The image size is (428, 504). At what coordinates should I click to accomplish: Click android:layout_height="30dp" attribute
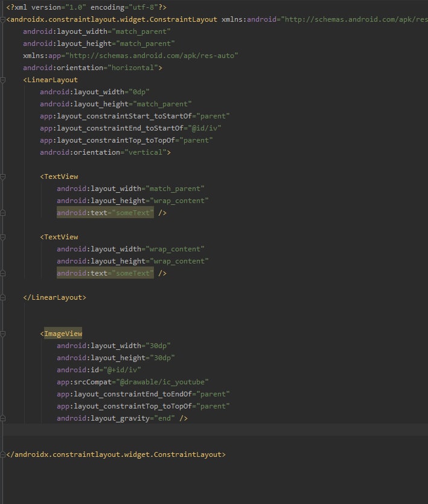click(x=116, y=358)
